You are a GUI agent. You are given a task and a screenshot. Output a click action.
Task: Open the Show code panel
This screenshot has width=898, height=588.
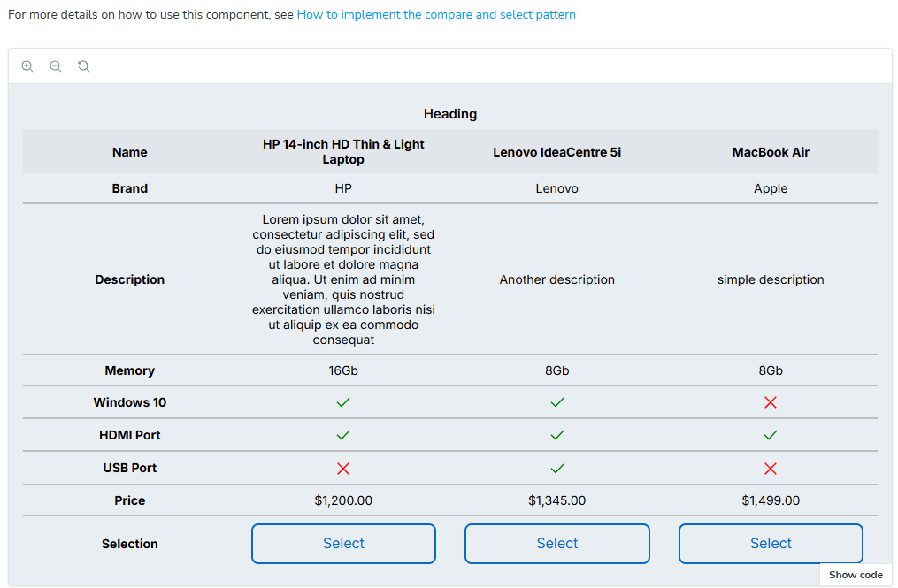click(856, 575)
